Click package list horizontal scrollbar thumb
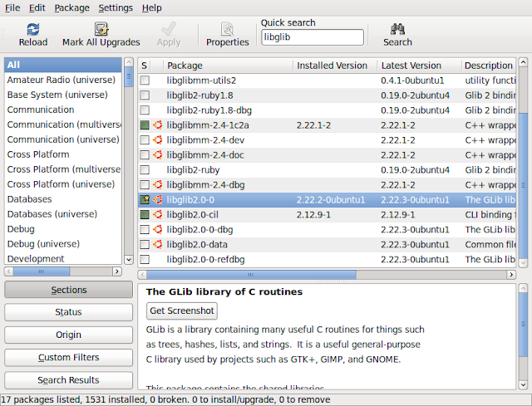 coord(251,275)
